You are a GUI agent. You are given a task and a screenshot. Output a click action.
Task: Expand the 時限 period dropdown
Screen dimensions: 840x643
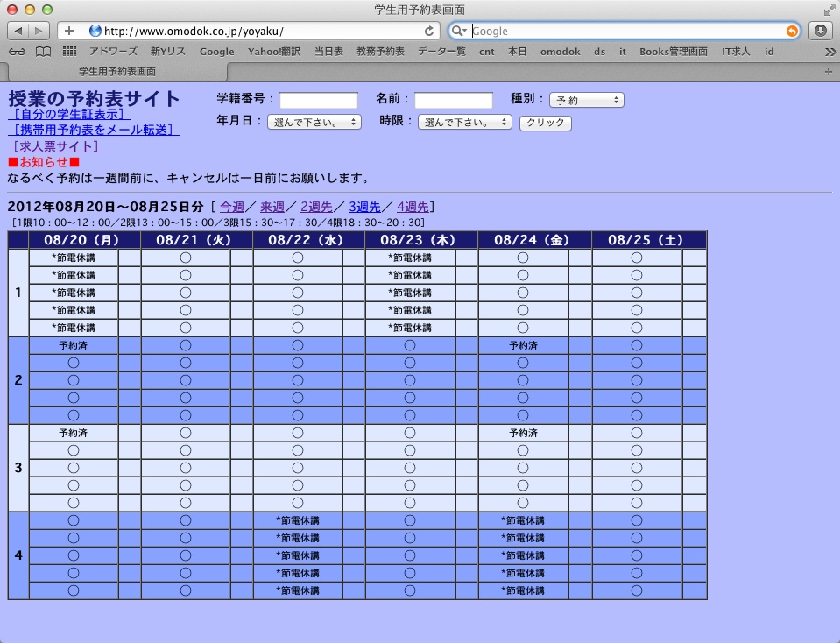coord(464,123)
